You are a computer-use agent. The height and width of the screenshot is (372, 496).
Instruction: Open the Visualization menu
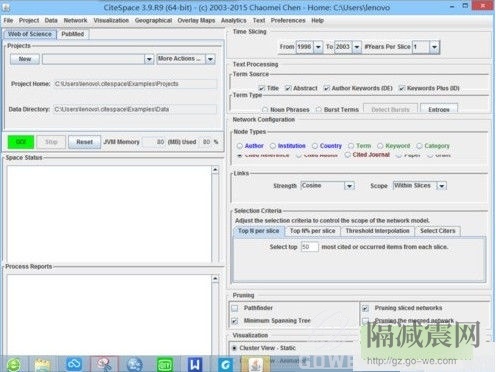111,20
